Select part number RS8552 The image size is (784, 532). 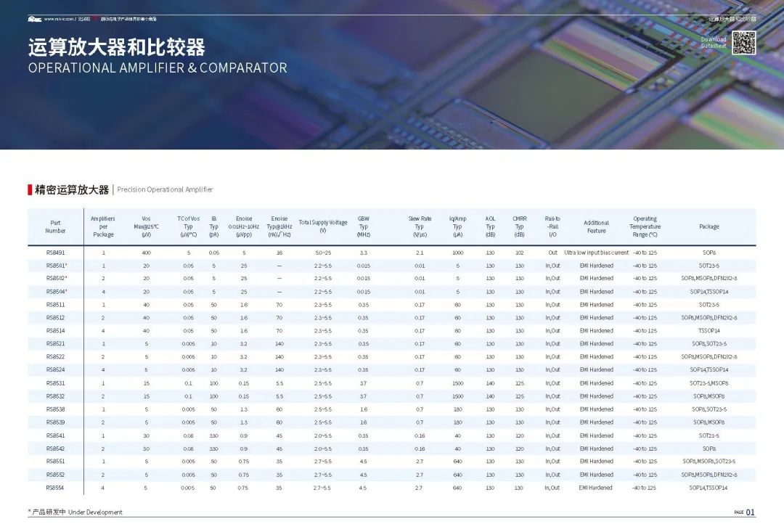click(x=55, y=475)
